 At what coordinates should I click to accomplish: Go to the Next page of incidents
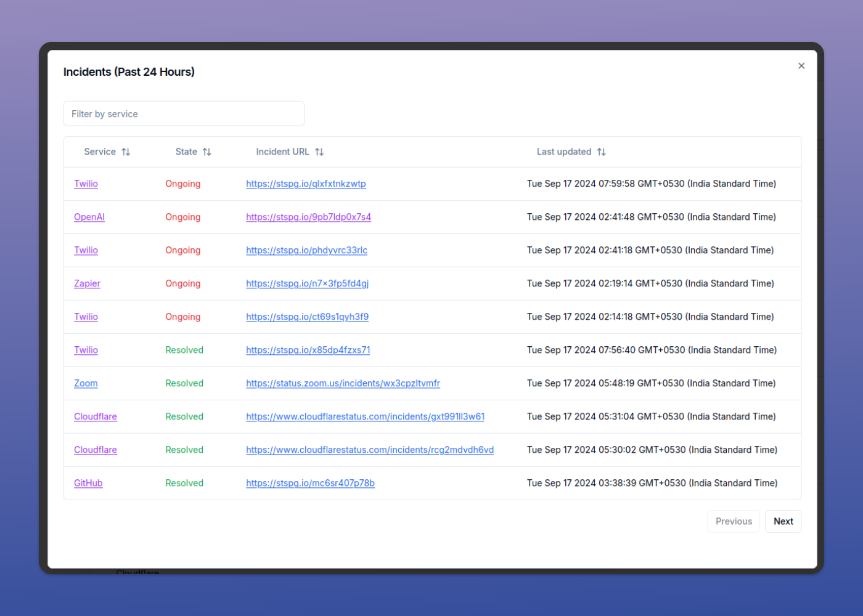tap(783, 521)
